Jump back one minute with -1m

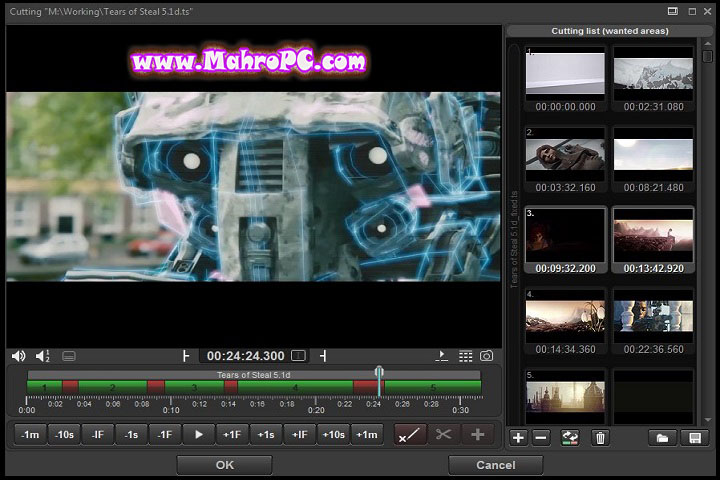pyautogui.click(x=30, y=435)
